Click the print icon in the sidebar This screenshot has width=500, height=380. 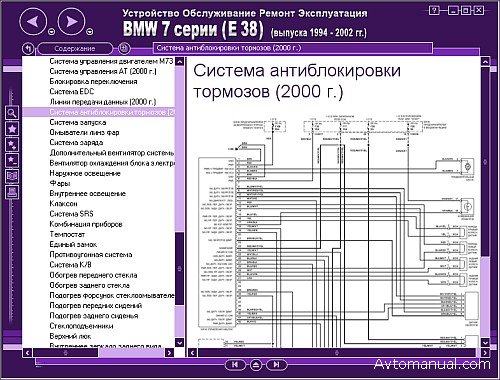coord(12,192)
